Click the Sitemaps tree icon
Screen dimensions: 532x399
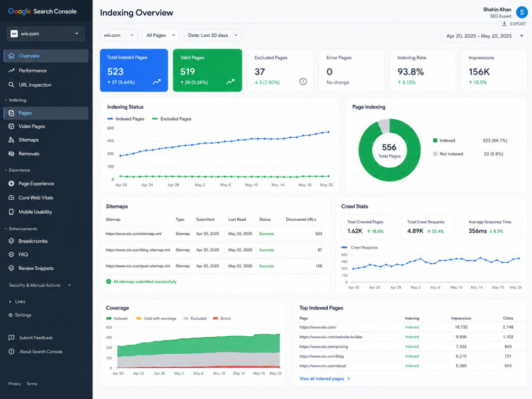(12, 140)
